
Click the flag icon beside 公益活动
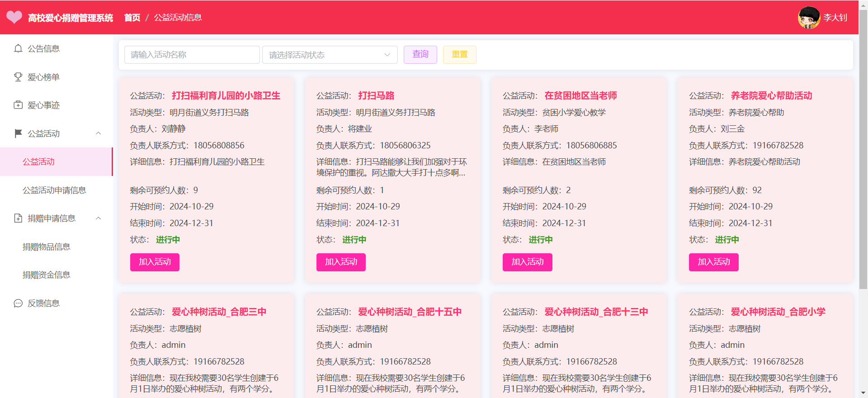pyautogui.click(x=18, y=133)
